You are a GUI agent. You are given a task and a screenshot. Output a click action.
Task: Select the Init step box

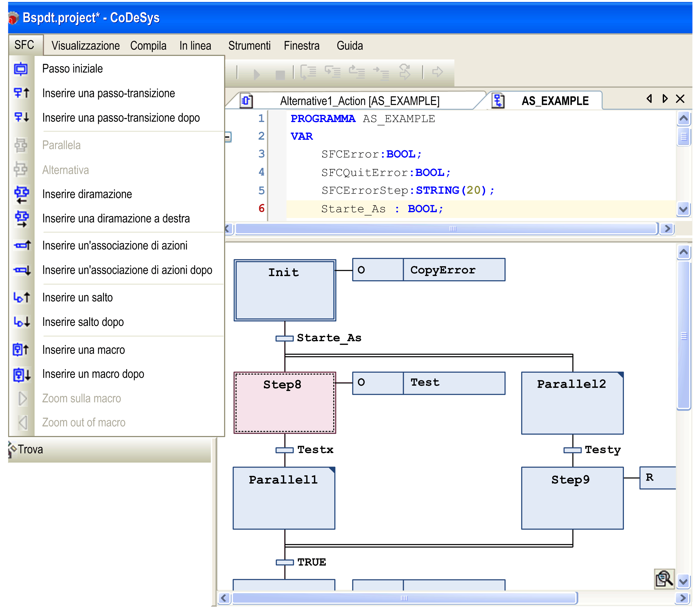(x=285, y=290)
